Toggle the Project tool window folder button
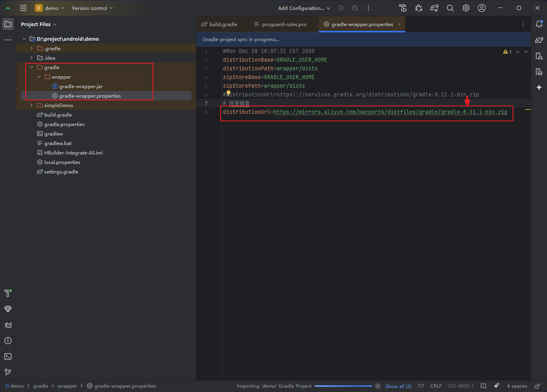This screenshot has width=547, height=392. pyautogui.click(x=8, y=24)
